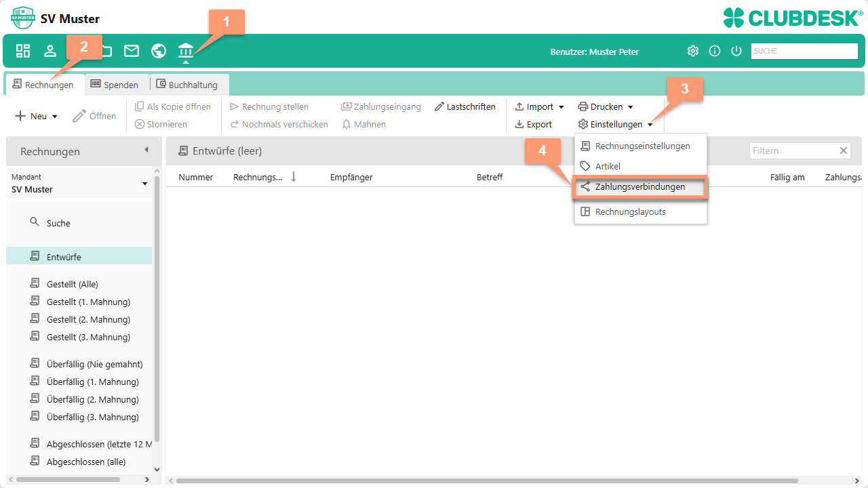Image resolution: width=868 pixels, height=488 pixels.
Task: Click the Lastschriften button
Action: (x=465, y=106)
